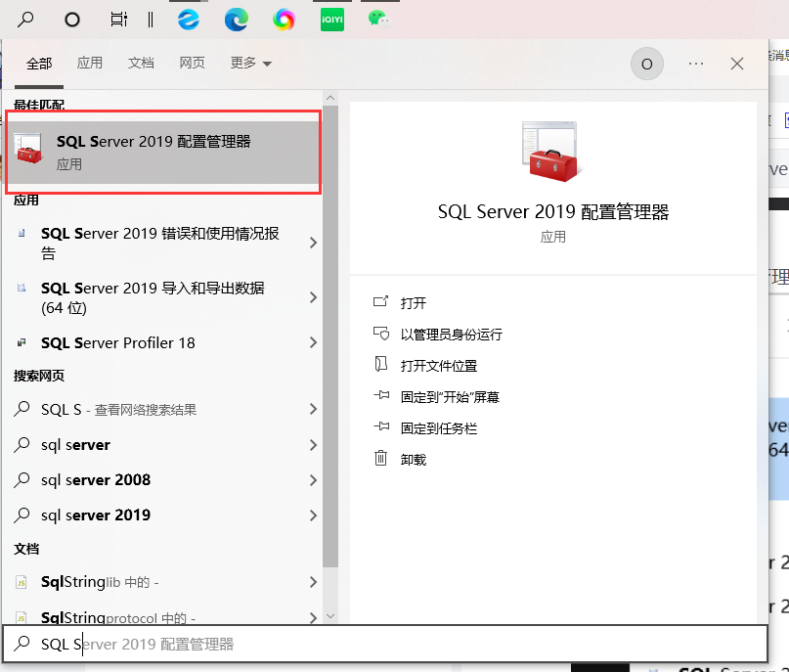Click magnifier icon in bottom search box
The image size is (789, 672).
click(22, 644)
